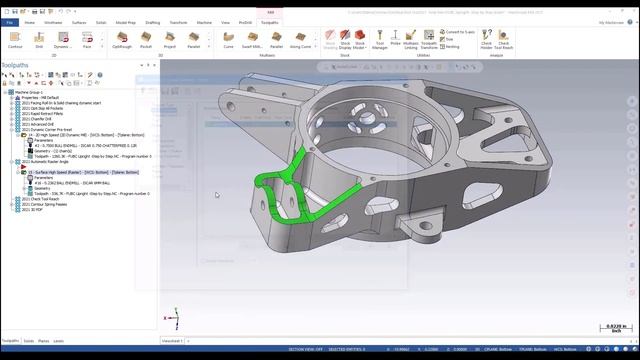Select the Project 3D toolpath

pos(170,40)
